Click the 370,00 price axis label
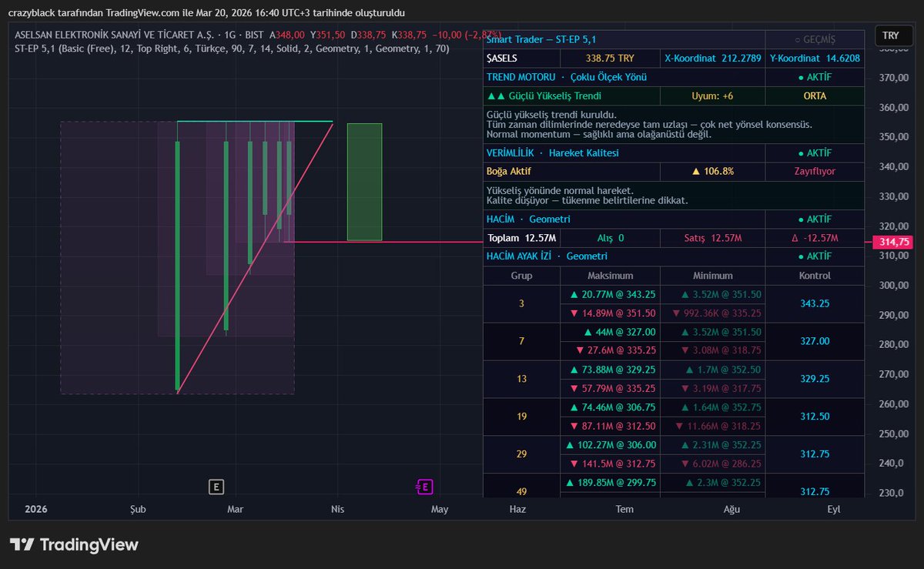This screenshot has width=924, height=569. (x=892, y=78)
